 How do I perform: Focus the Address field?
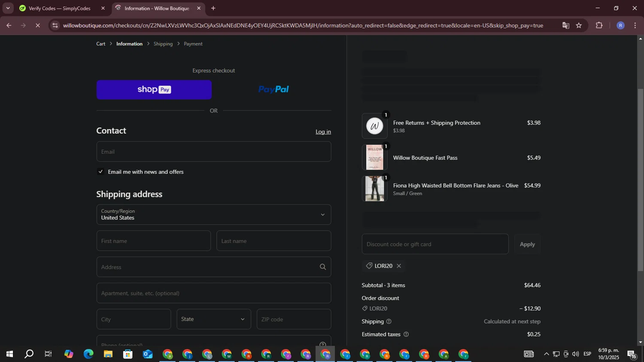click(214, 267)
